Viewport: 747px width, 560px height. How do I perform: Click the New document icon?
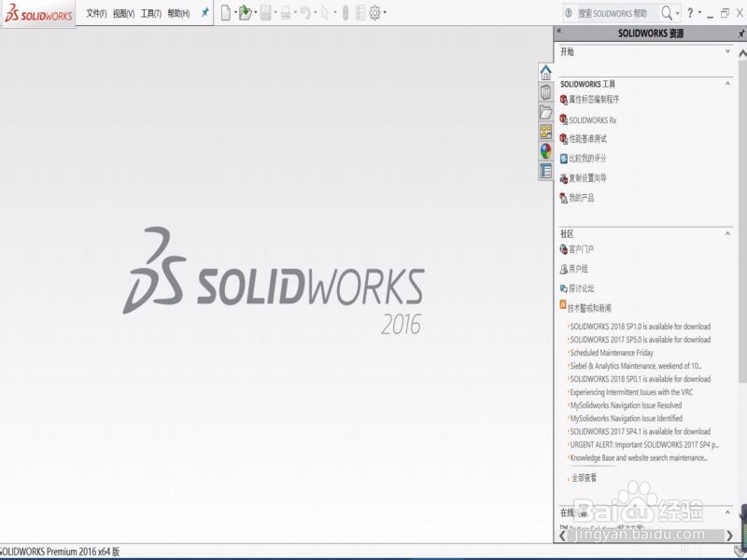pos(226,13)
